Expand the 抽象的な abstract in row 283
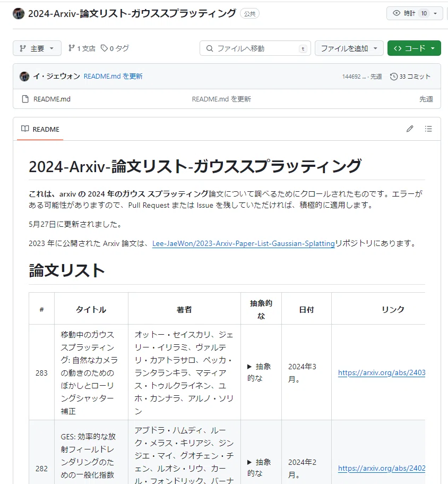This screenshot has width=448, height=484. point(259,372)
